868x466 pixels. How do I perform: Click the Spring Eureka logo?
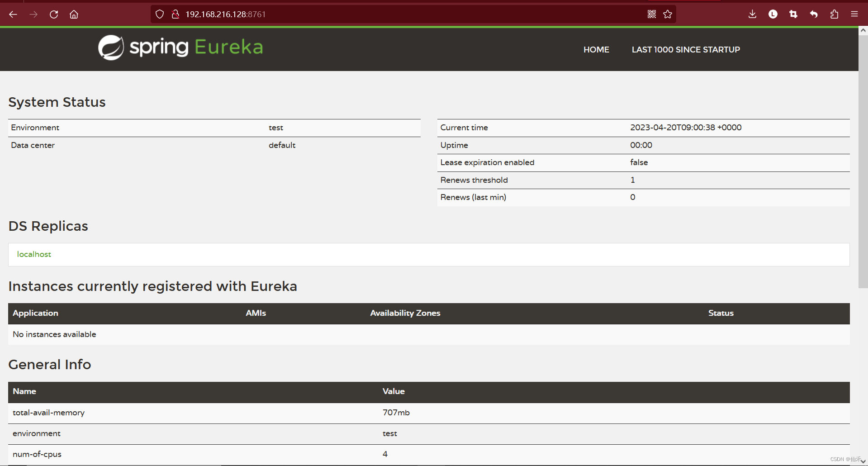click(x=180, y=47)
